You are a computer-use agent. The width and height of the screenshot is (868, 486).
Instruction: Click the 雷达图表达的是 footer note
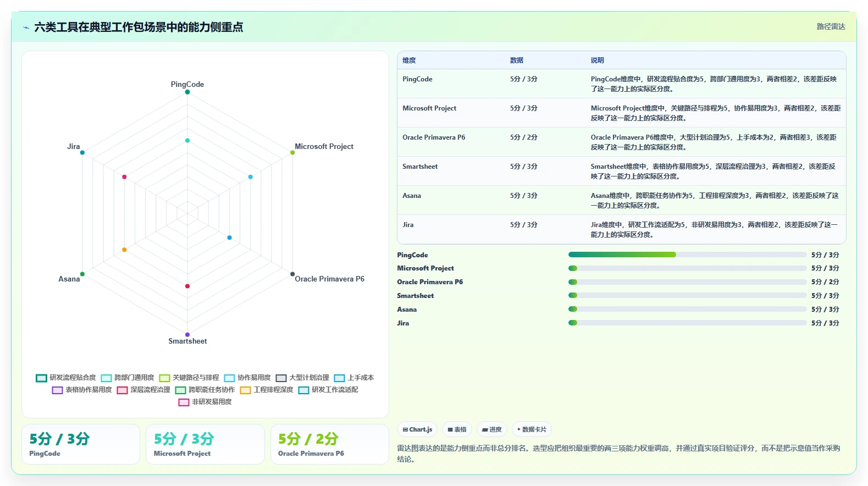(x=619, y=454)
